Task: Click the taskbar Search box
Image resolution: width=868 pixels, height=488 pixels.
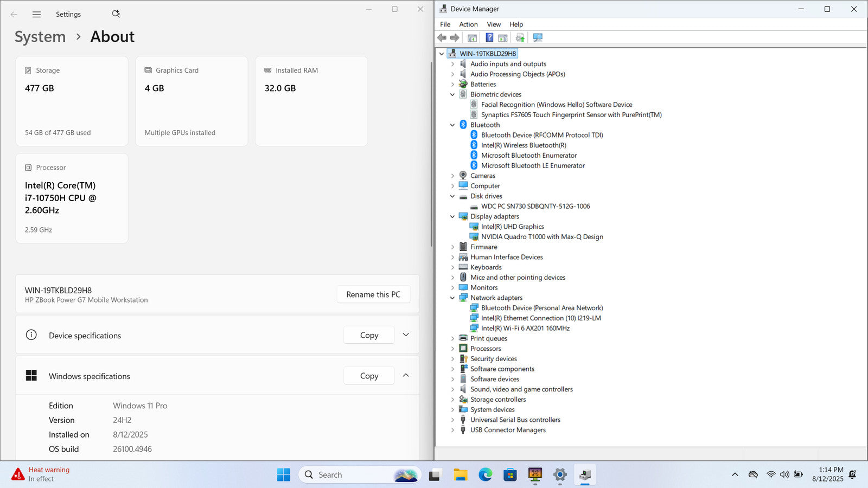Action: [x=347, y=475]
